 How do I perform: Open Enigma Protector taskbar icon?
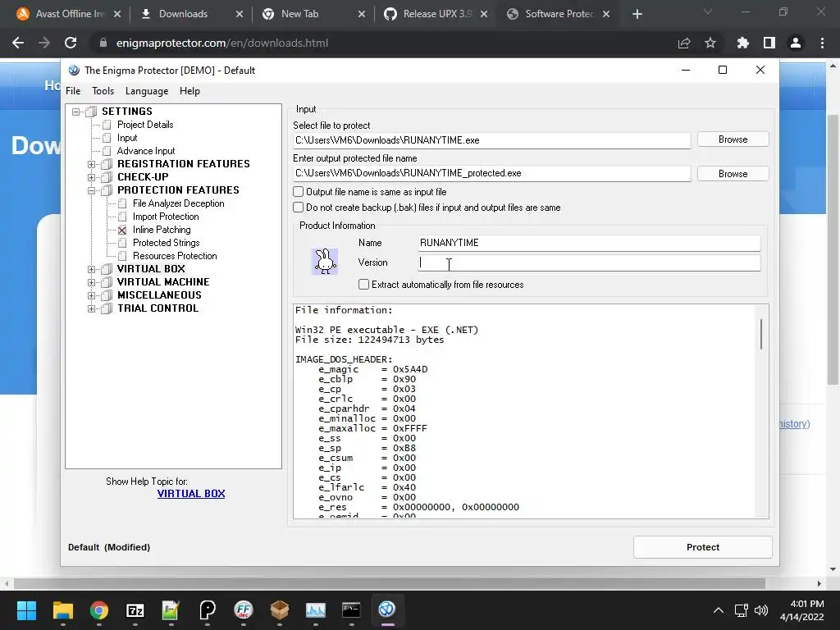coord(387,609)
